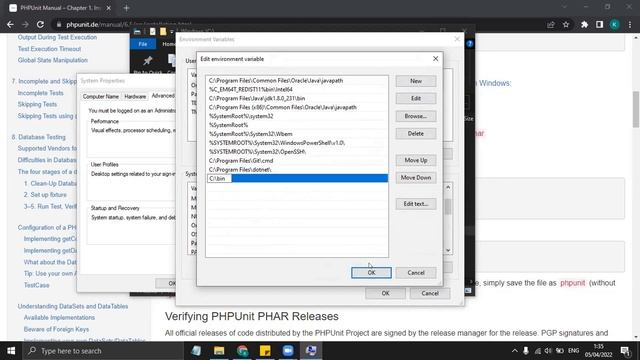Open Chrome three-dot menu
The width and height of the screenshot is (640, 360).
630,24
